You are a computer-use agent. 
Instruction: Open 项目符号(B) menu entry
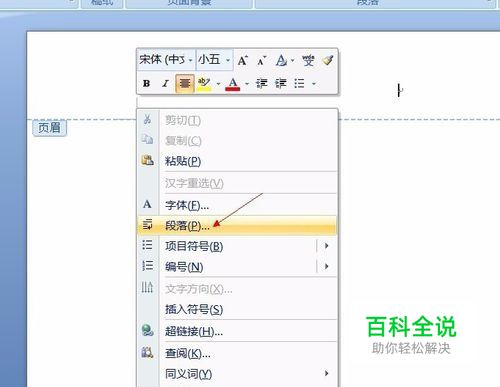click(x=237, y=246)
